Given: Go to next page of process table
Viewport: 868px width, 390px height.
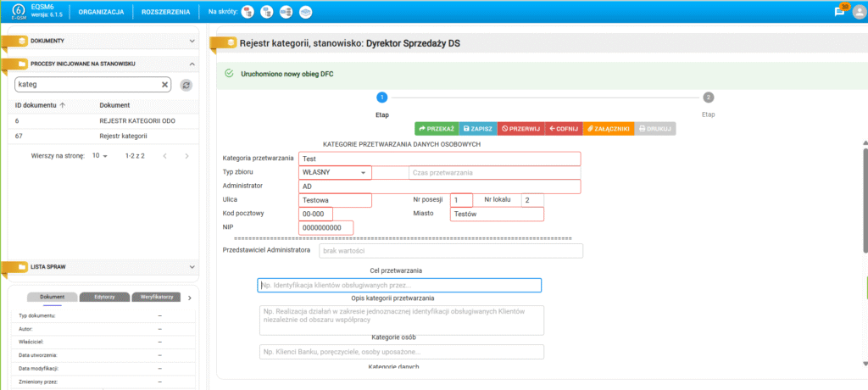Looking at the screenshot, I should tap(186, 156).
